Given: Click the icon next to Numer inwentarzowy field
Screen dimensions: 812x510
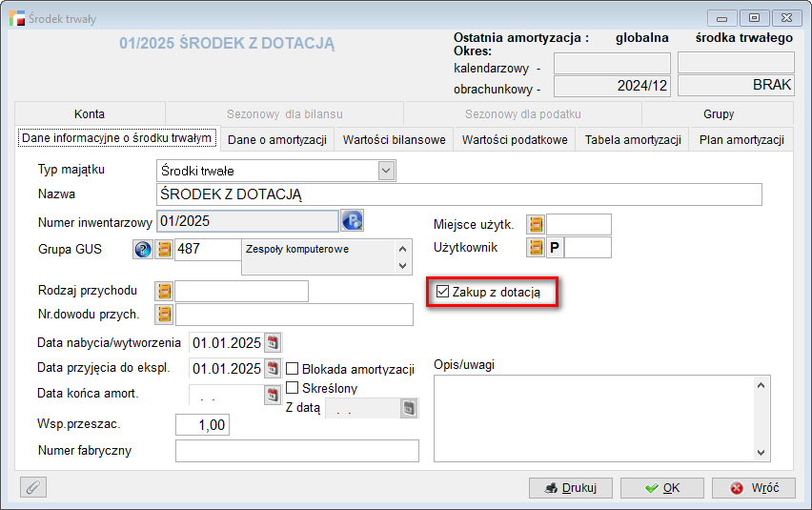Looking at the screenshot, I should [353, 221].
